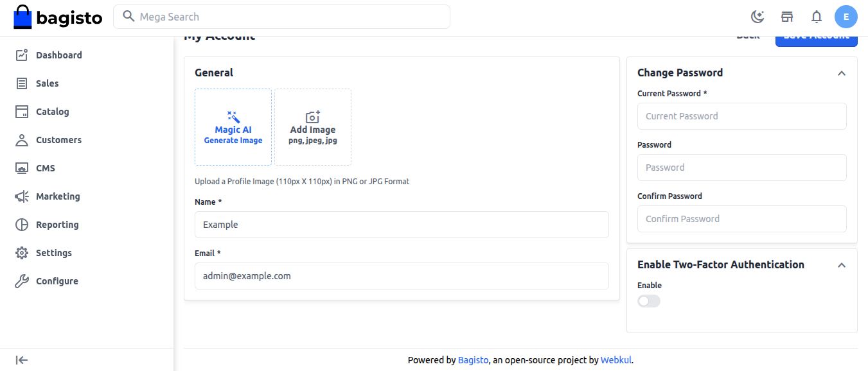Click the Email input field
868x371 pixels.
pos(402,276)
